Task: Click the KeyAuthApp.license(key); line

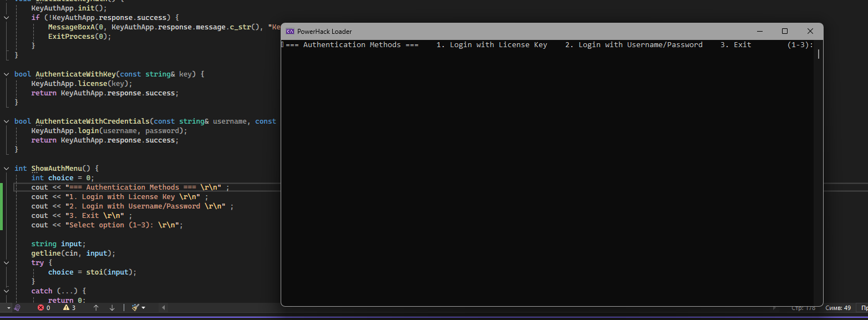Action: pos(82,84)
